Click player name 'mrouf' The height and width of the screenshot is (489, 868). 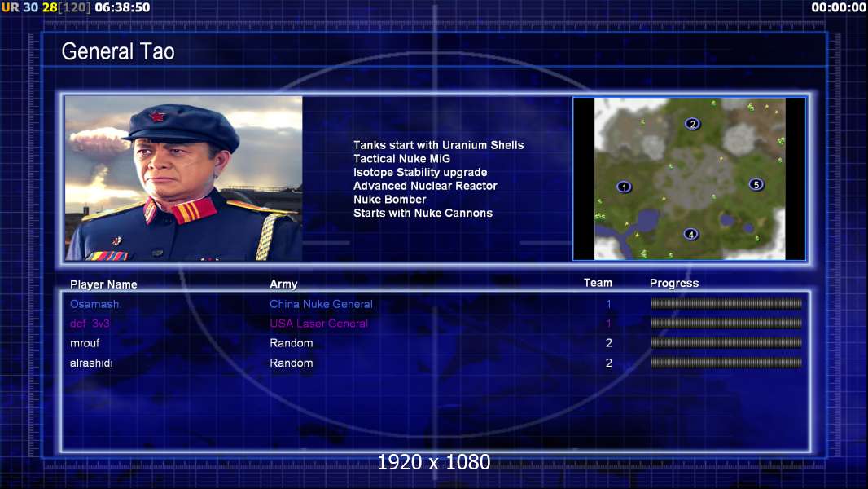coord(85,343)
